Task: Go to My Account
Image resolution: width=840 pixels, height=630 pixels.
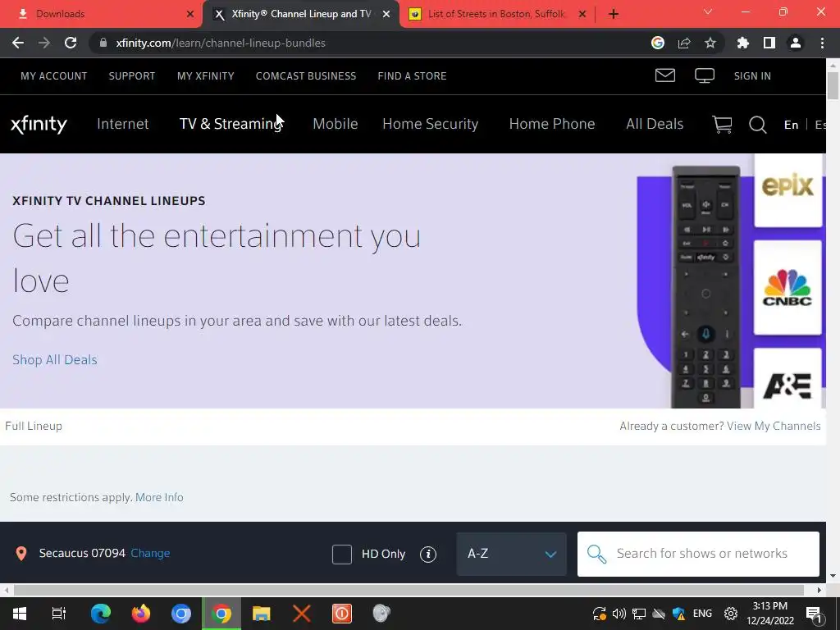Action: [53, 76]
